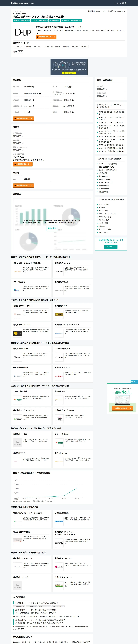Viewport: 138px width, 644px height.
Task: Click the Waqoo logo under 従業員数が近い会社
Action: click(59, 272)
